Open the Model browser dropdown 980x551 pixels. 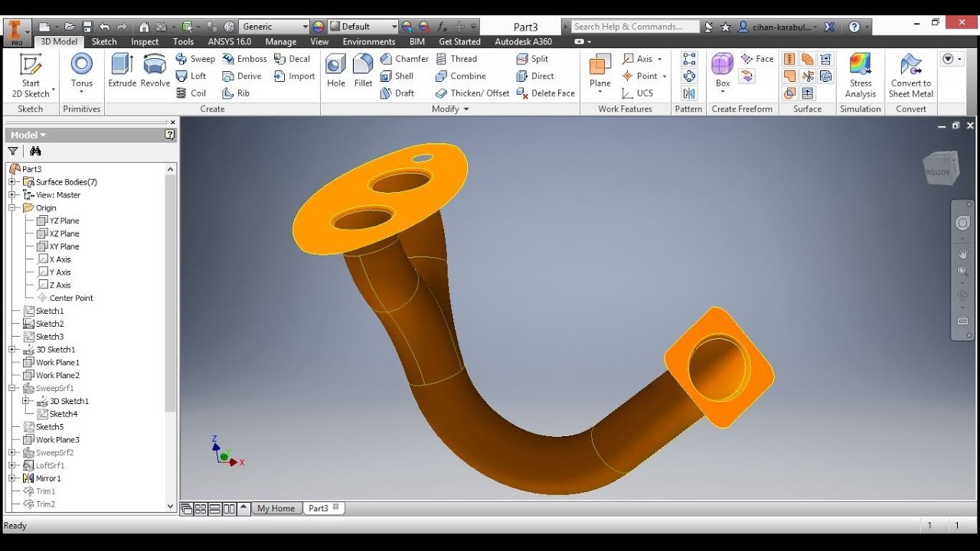tap(28, 135)
